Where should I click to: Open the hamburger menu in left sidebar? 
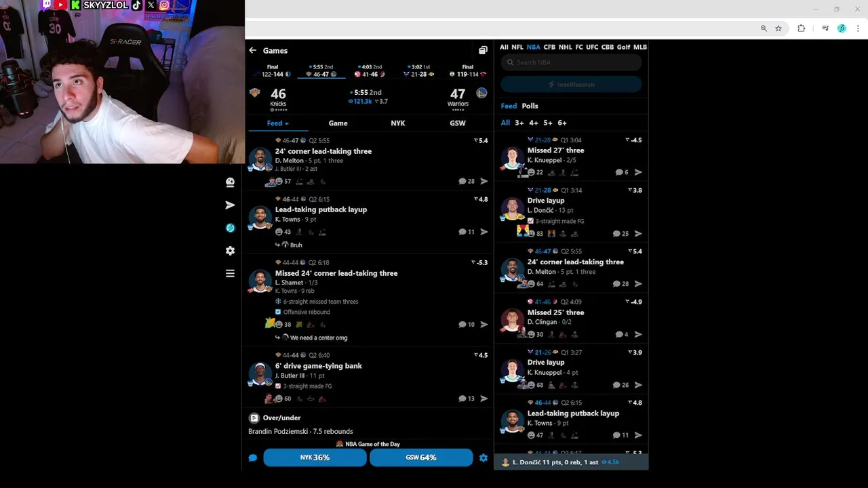click(x=230, y=274)
